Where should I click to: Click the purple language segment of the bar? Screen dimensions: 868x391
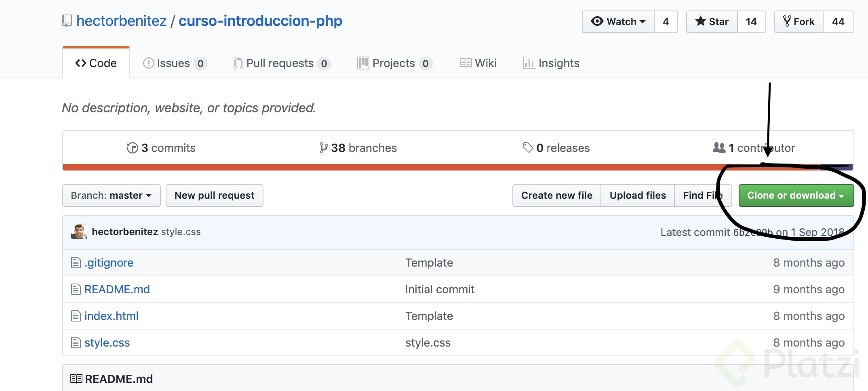coord(836,167)
